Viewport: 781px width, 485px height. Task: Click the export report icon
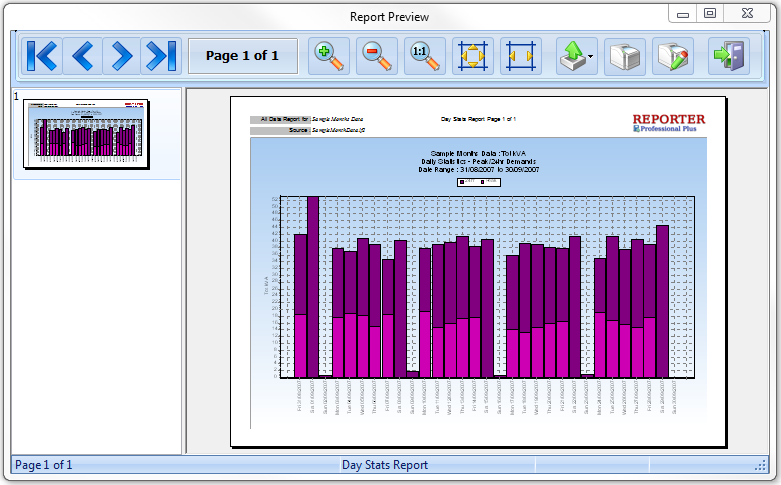click(x=572, y=56)
